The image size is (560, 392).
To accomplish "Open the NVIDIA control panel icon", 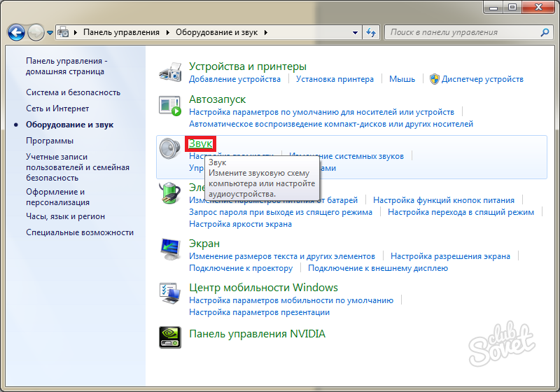I will point(170,336).
